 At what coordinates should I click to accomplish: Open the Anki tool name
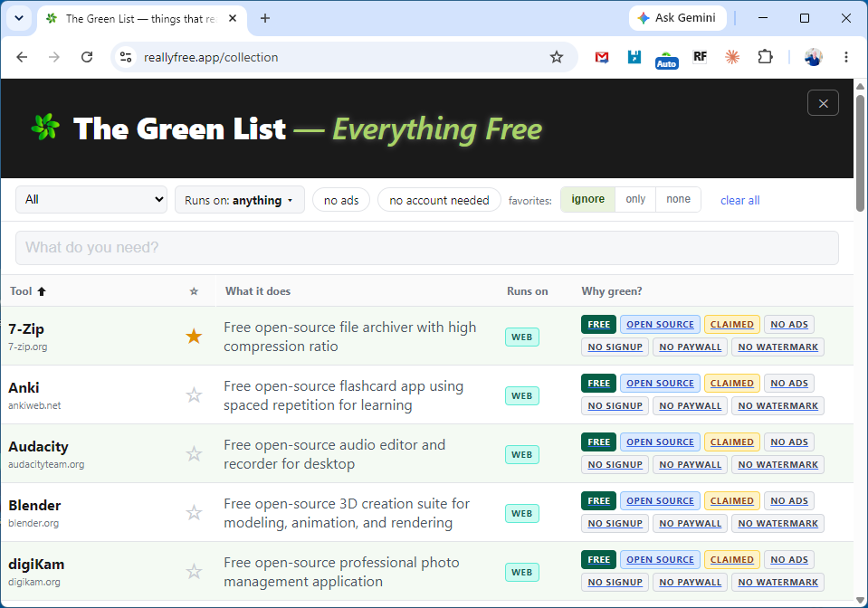pos(24,388)
